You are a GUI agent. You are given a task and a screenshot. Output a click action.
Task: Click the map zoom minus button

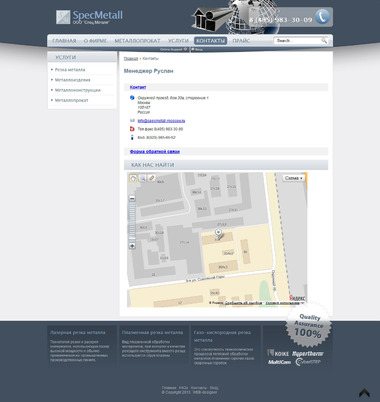click(x=132, y=198)
